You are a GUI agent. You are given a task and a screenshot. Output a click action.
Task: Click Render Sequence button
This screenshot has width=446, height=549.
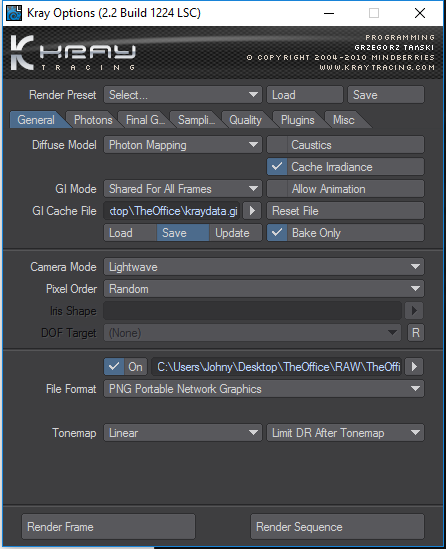pyautogui.click(x=337, y=527)
